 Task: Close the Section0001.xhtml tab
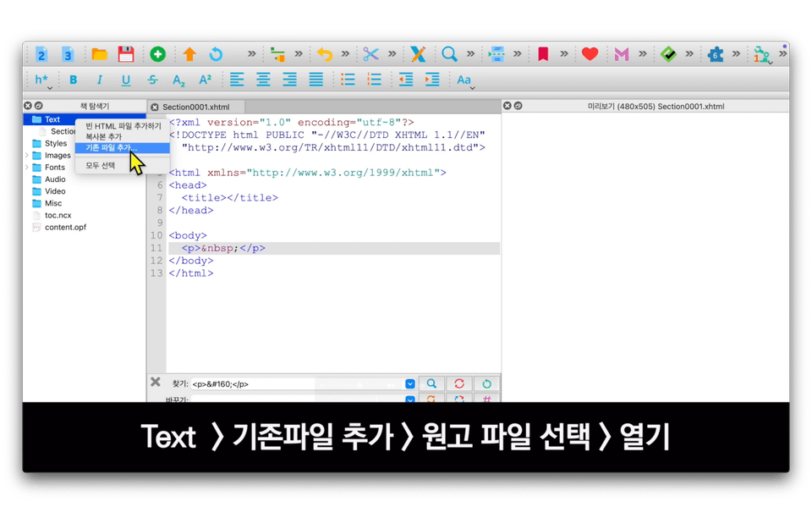154,107
